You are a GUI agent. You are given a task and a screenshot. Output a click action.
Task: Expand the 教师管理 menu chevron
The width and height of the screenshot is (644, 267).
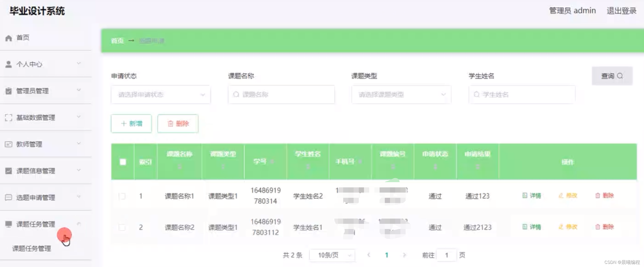pyautogui.click(x=79, y=143)
